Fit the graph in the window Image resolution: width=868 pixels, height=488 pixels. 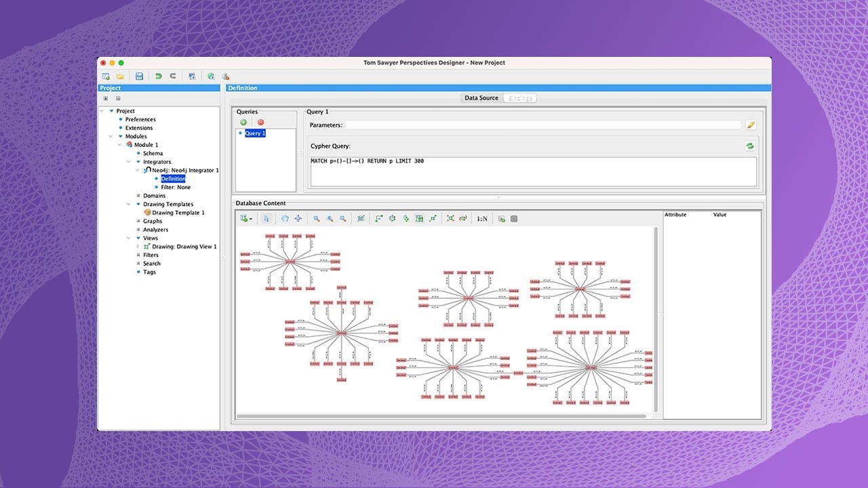click(361, 218)
